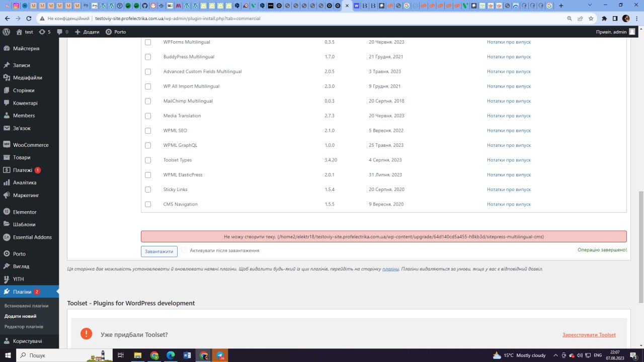644x362 pixels.
Task: Click the updates counter icon showing 5
Action: pos(45,32)
